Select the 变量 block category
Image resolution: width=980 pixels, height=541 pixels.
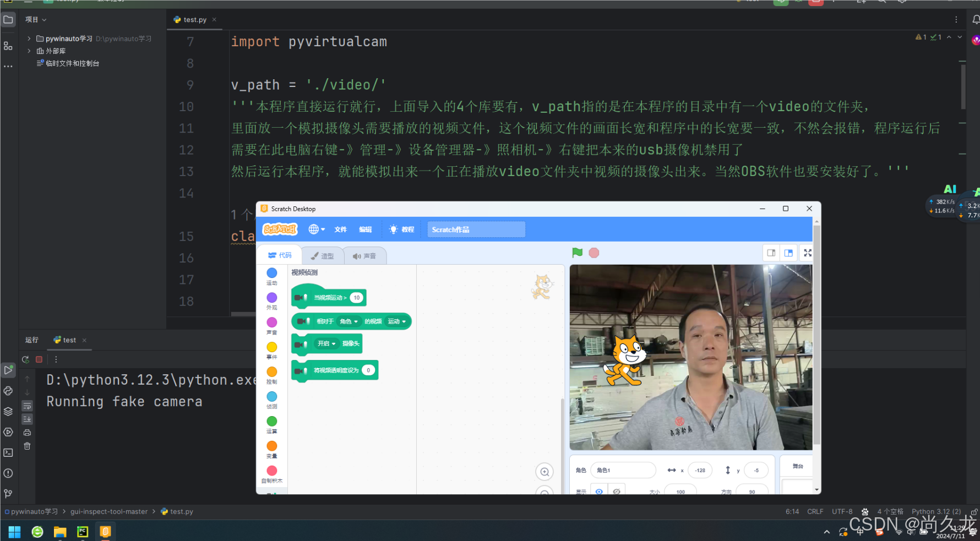[272, 450]
